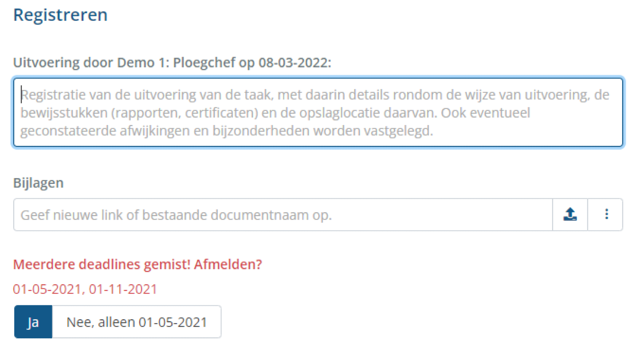Click the "Registreren" heading
The image size is (644, 362).
pyautogui.click(x=60, y=15)
